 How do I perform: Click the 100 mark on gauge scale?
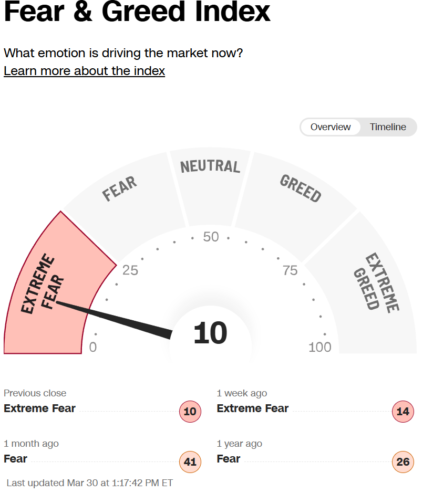(319, 347)
